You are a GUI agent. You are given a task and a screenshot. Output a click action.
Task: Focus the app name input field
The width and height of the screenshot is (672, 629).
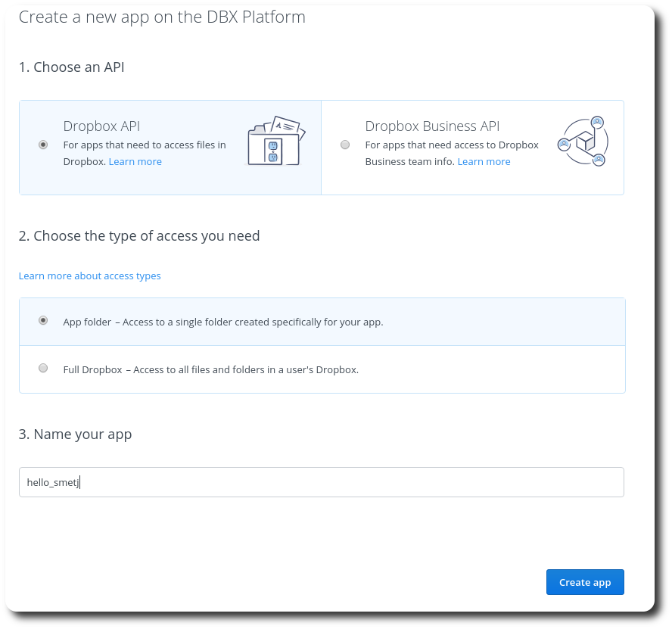[x=322, y=482]
